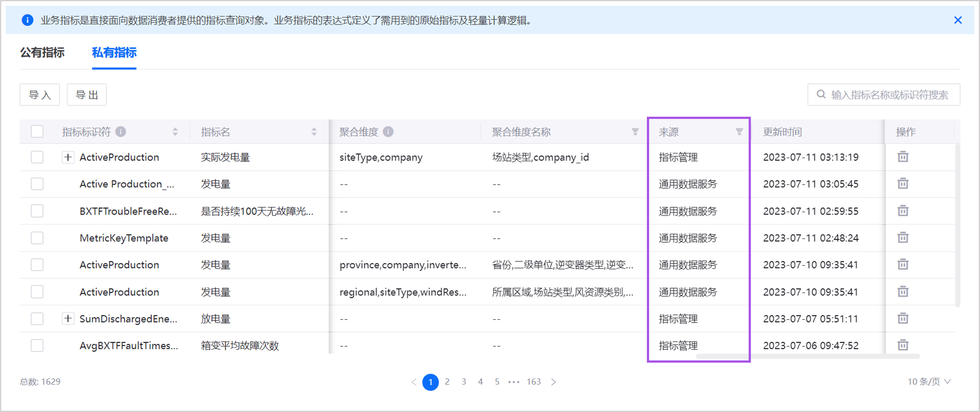Select the 私有指标 tab
The height and width of the screenshot is (412, 980).
(x=114, y=52)
